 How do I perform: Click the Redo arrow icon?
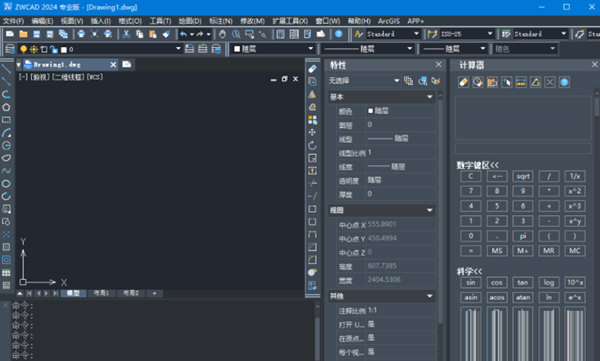pyautogui.click(x=200, y=34)
